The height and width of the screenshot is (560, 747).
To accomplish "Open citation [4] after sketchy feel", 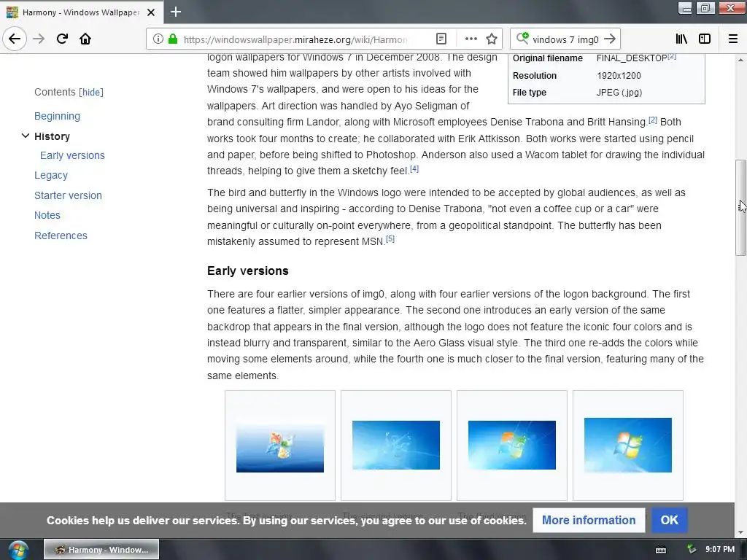I will [x=414, y=168].
